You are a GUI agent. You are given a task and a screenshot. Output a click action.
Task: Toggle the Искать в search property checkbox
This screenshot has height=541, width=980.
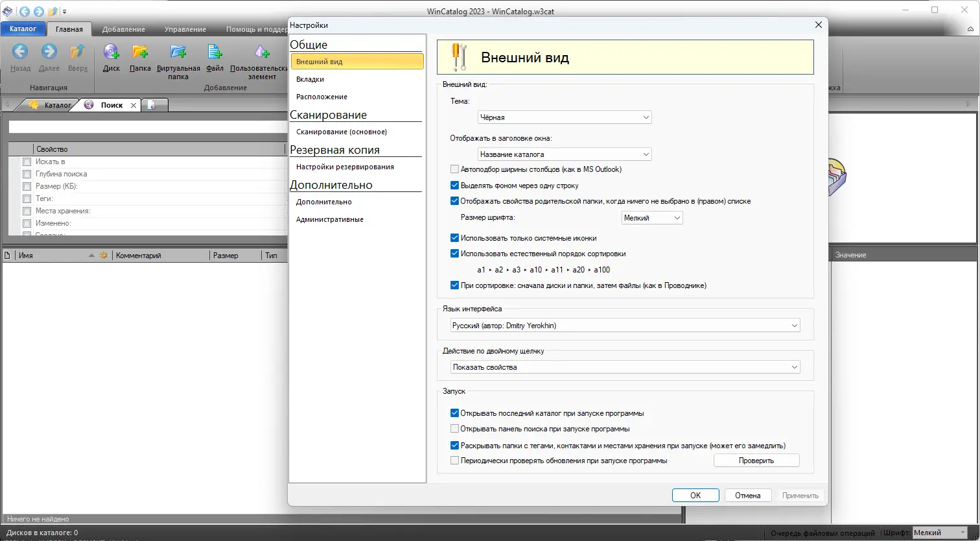(x=27, y=162)
